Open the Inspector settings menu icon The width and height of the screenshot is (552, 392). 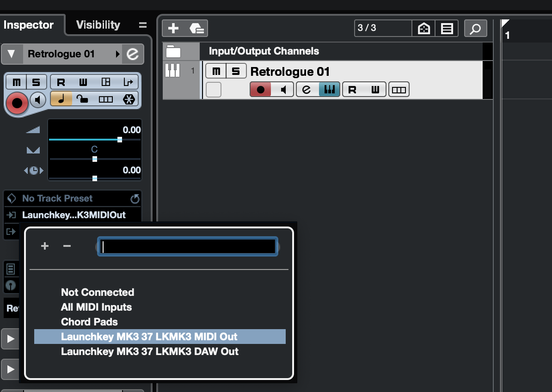[142, 25]
